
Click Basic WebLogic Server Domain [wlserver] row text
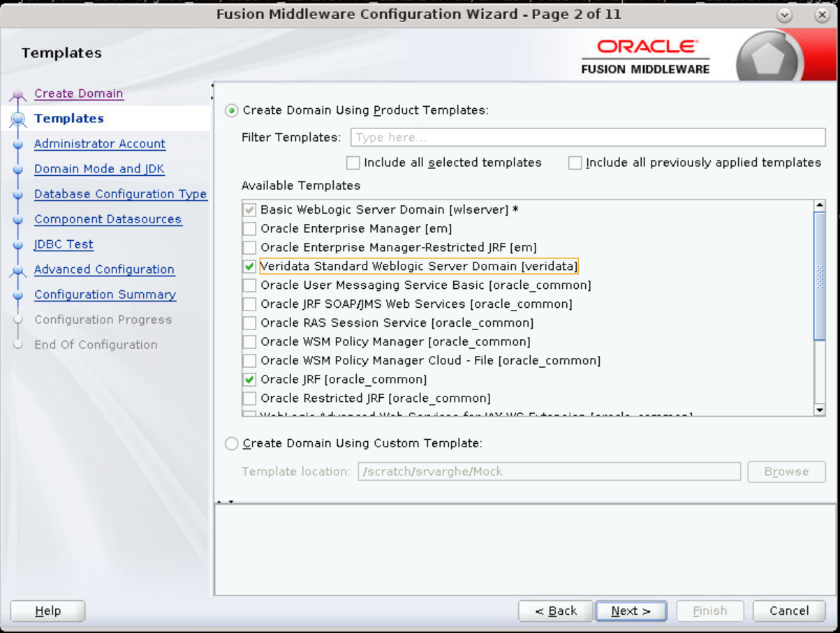pos(389,209)
